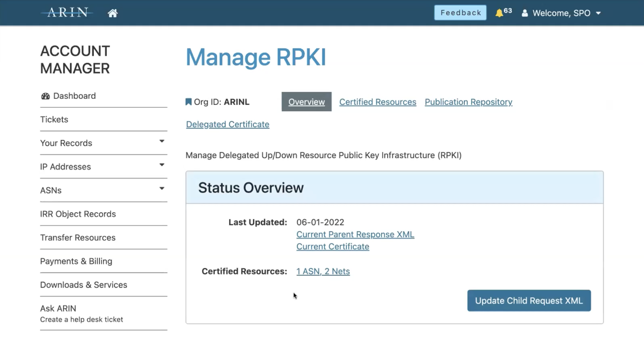Image resolution: width=644 pixels, height=350 pixels.
Task: Expand the IP Addresses menu
Action: (162, 165)
